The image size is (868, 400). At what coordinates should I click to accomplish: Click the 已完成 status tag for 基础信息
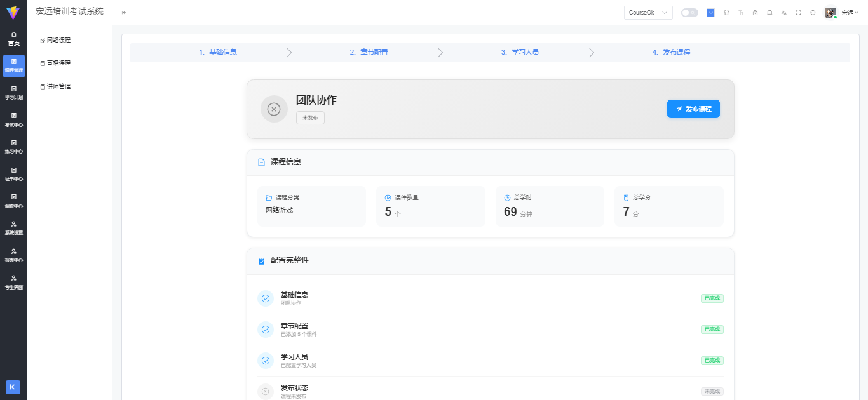click(712, 298)
